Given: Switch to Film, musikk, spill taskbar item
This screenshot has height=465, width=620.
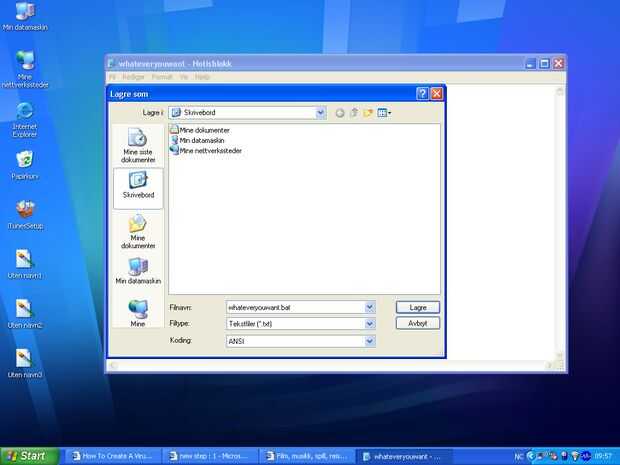Looking at the screenshot, I should tap(307, 456).
